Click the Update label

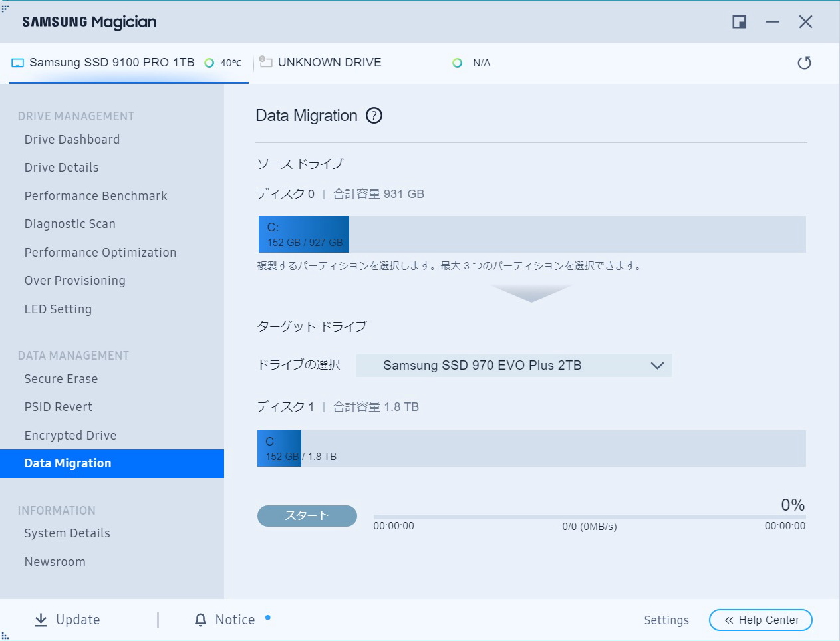point(78,620)
